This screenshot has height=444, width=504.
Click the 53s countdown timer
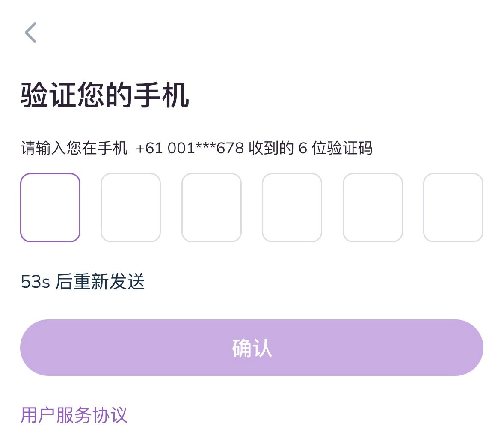click(x=35, y=282)
